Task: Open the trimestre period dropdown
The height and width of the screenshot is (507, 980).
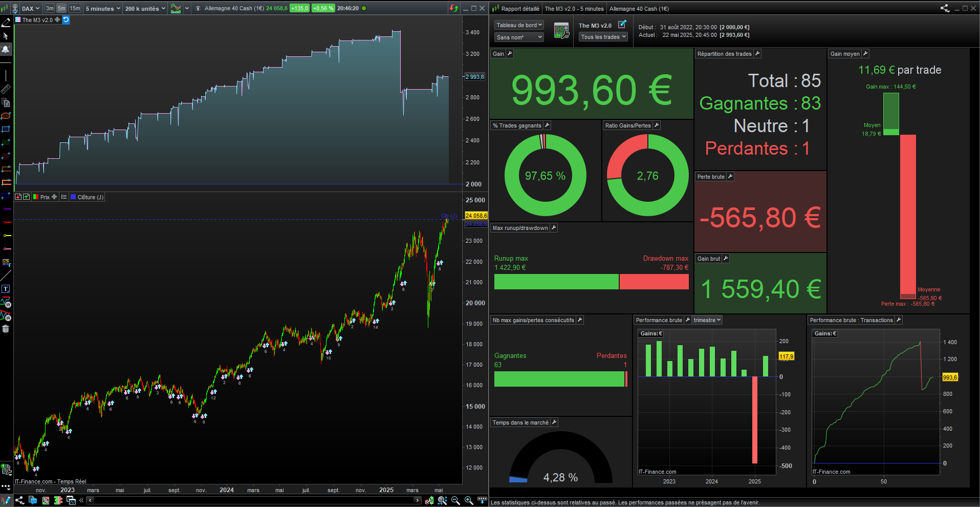Action: [x=707, y=320]
